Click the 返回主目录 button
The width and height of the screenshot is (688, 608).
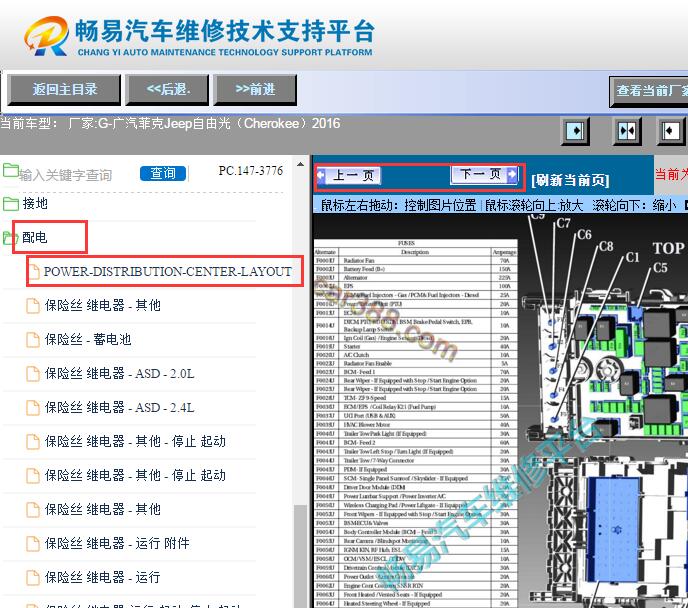(x=64, y=90)
